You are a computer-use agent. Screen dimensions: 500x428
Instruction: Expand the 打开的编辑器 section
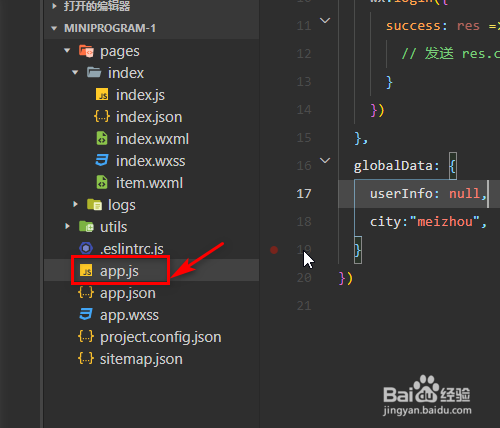pyautogui.click(x=54, y=6)
